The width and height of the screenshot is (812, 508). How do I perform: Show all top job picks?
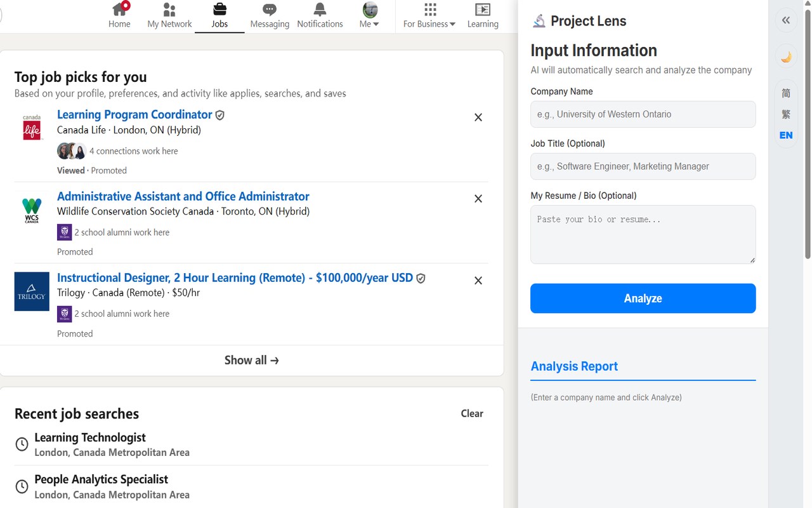252,360
